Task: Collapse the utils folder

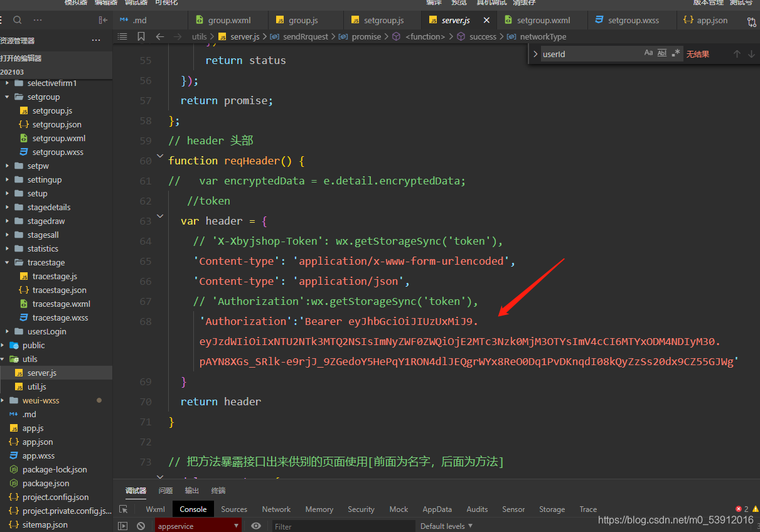Action: coord(3,359)
